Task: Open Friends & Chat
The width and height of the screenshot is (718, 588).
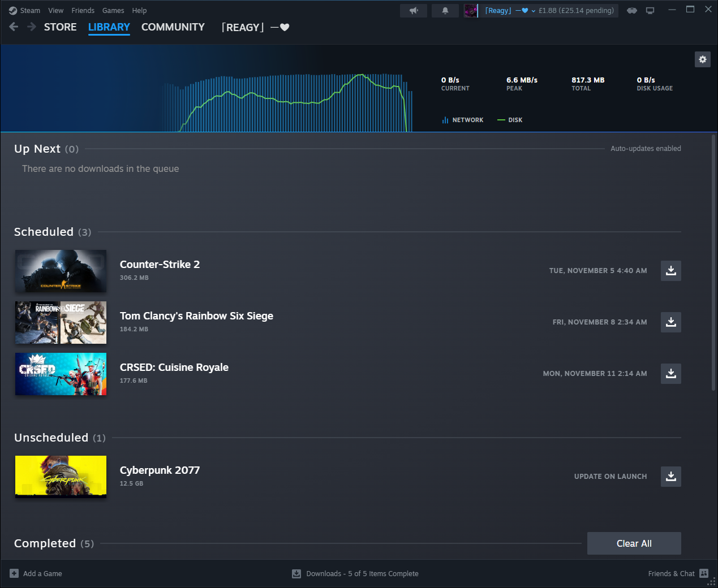Action: pos(671,573)
